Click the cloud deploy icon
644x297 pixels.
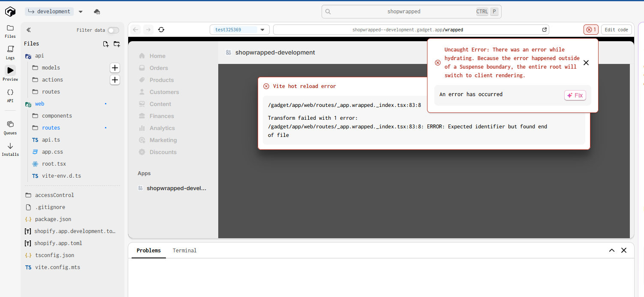click(97, 12)
